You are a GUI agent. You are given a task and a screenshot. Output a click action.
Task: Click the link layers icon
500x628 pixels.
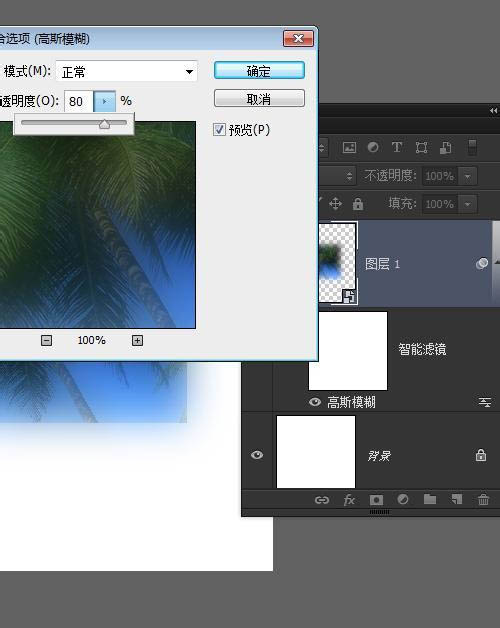[x=322, y=500]
